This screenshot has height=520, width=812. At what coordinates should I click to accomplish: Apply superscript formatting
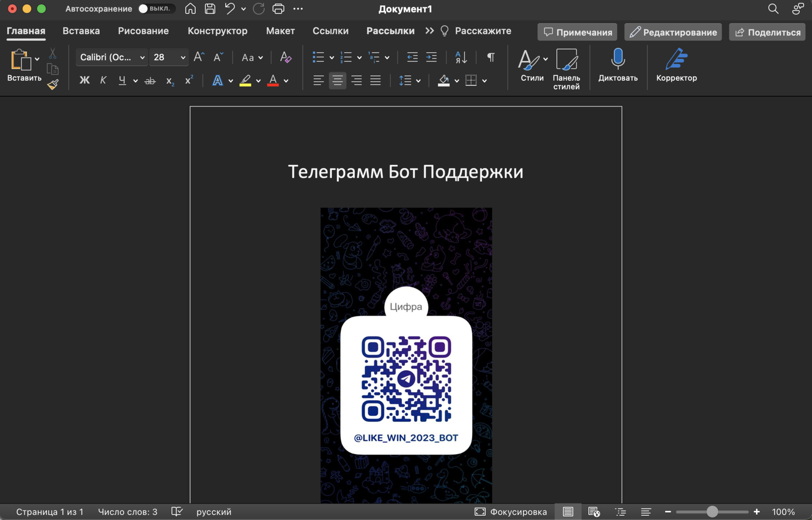coord(189,80)
